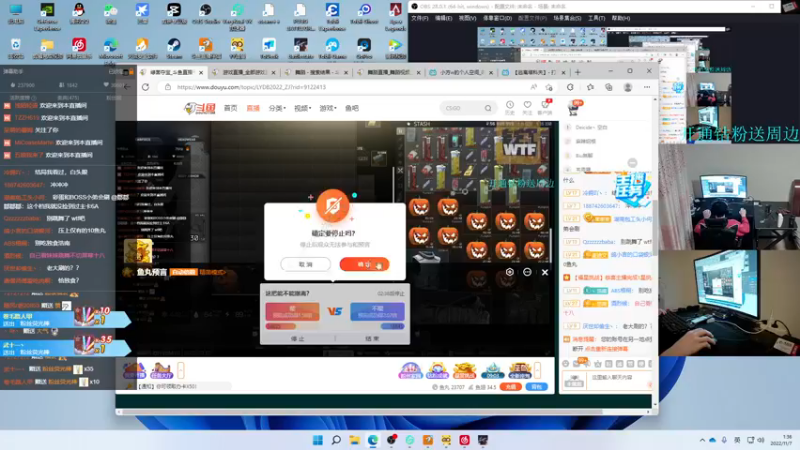Switch to the fifth browser tab with bilibili icon
Image resolution: width=800 pixels, height=450 pixels.
click(x=461, y=72)
